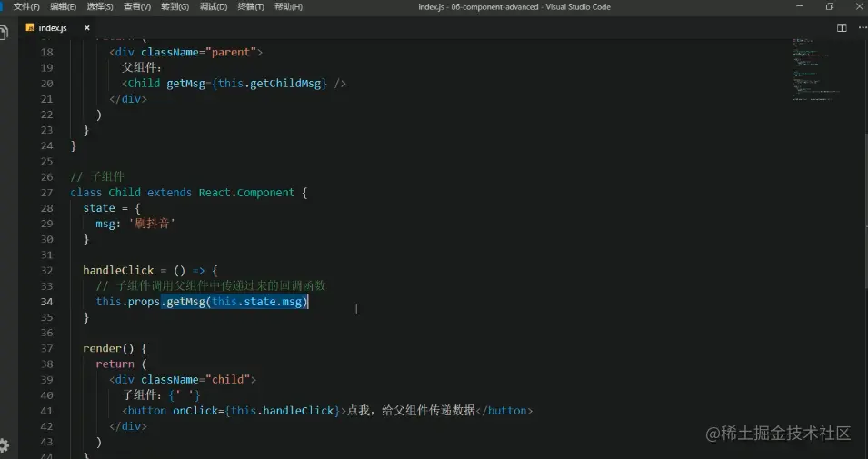Click 'className="parent"' on line 18
The width and height of the screenshot is (868, 459).
tap(198, 52)
